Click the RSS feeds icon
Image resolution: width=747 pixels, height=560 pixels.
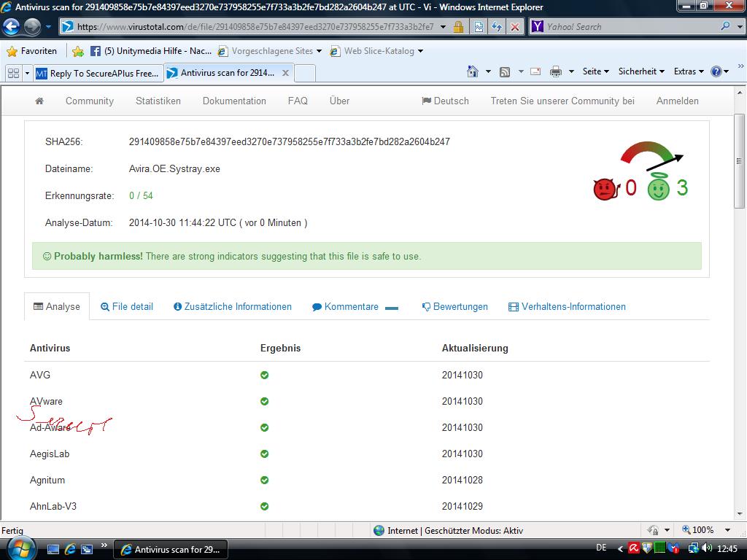coord(505,72)
